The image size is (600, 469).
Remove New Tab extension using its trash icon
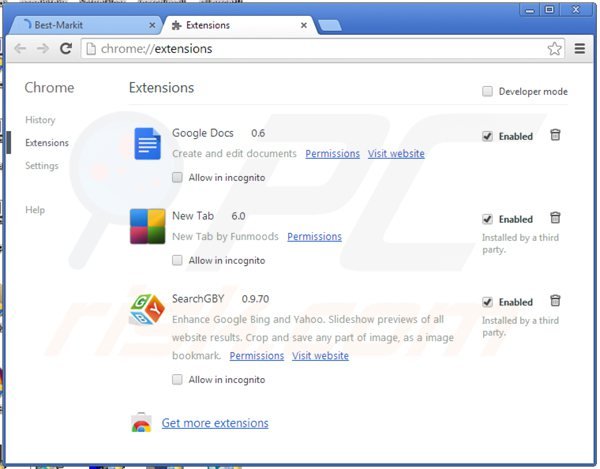(555, 218)
